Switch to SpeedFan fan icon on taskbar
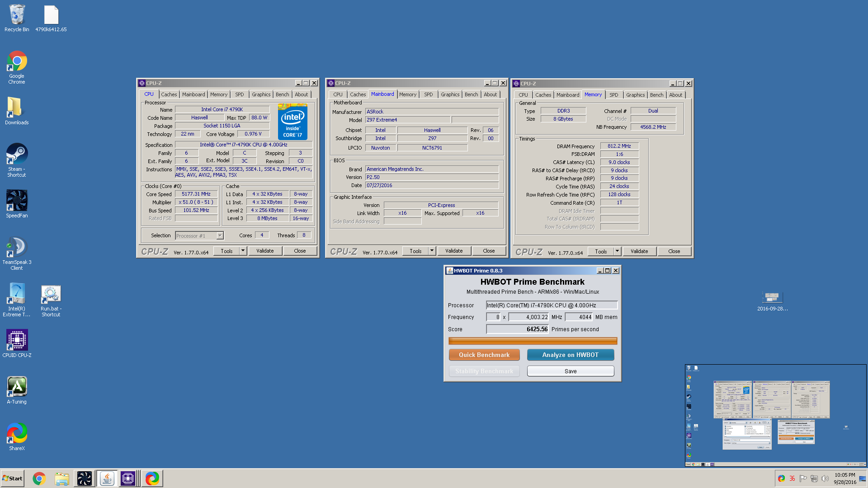Viewport: 868px width, 488px height. point(85,479)
